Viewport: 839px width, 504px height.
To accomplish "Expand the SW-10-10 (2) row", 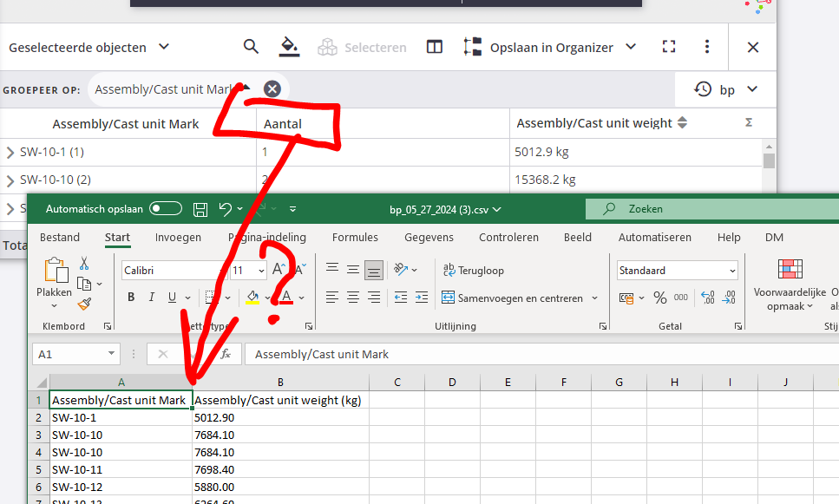I will click(10, 180).
